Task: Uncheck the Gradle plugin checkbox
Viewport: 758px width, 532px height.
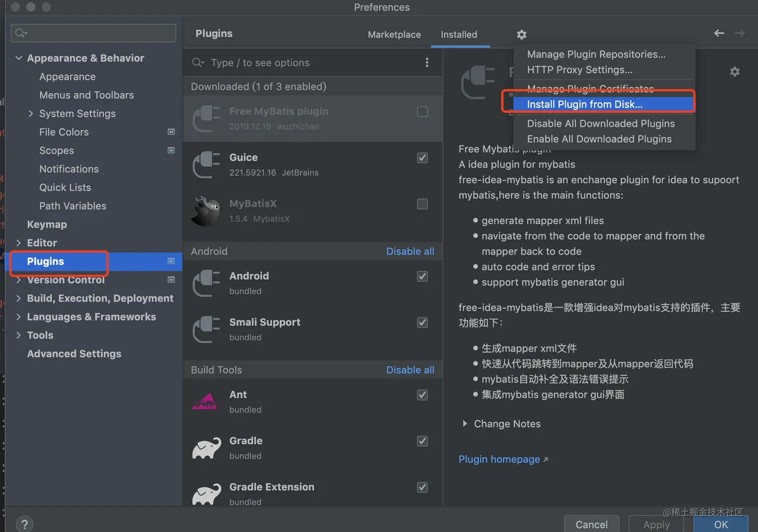Action: click(423, 441)
